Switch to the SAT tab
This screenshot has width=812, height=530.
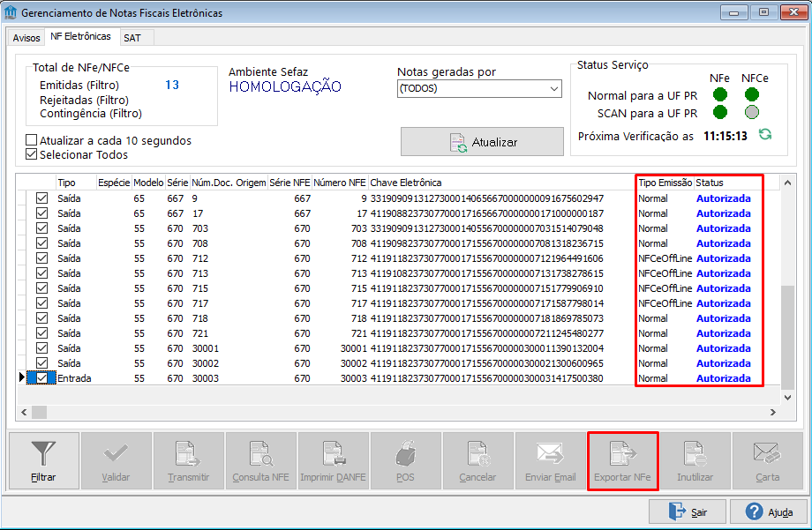pyautogui.click(x=132, y=38)
